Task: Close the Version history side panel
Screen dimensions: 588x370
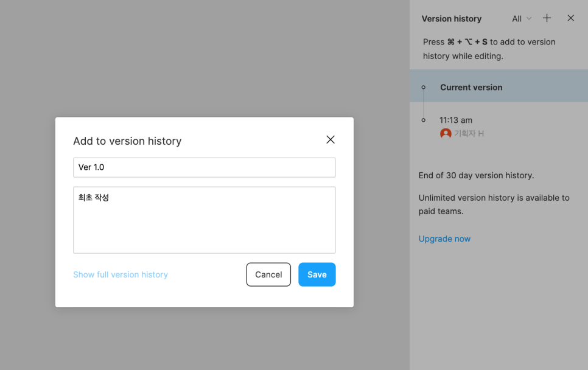Action: click(x=570, y=18)
